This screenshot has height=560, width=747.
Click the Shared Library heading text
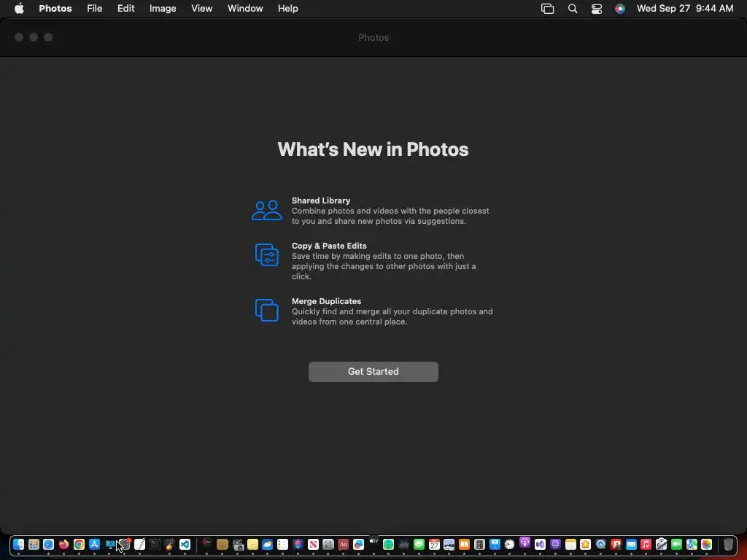(x=321, y=201)
